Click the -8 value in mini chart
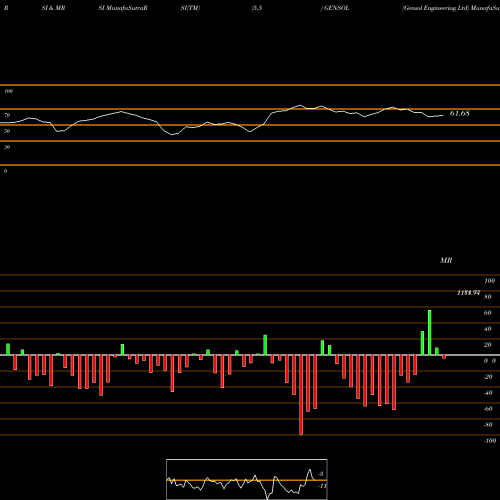 321,474
